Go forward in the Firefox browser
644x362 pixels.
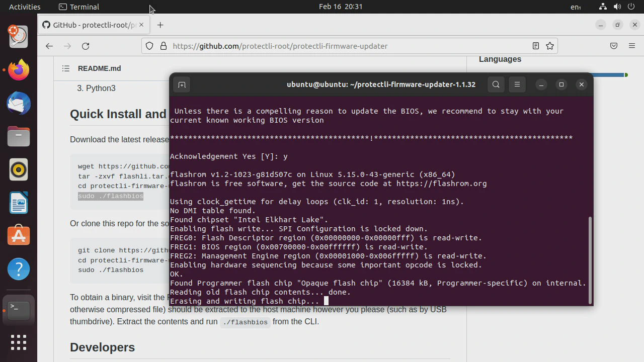click(x=67, y=46)
